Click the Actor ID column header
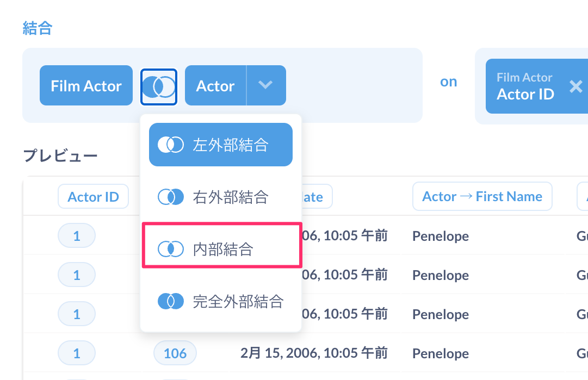Viewport: 588px width, 380px height. pyautogui.click(x=93, y=197)
